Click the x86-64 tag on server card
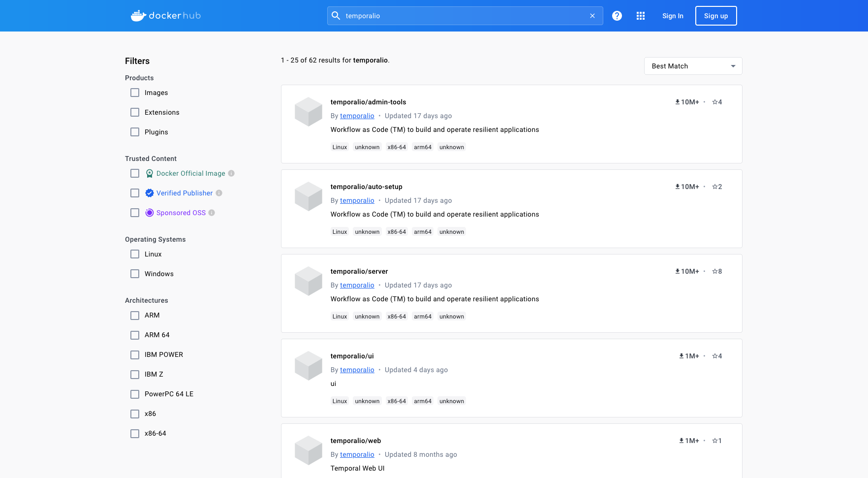The height and width of the screenshot is (478, 868). (x=397, y=317)
